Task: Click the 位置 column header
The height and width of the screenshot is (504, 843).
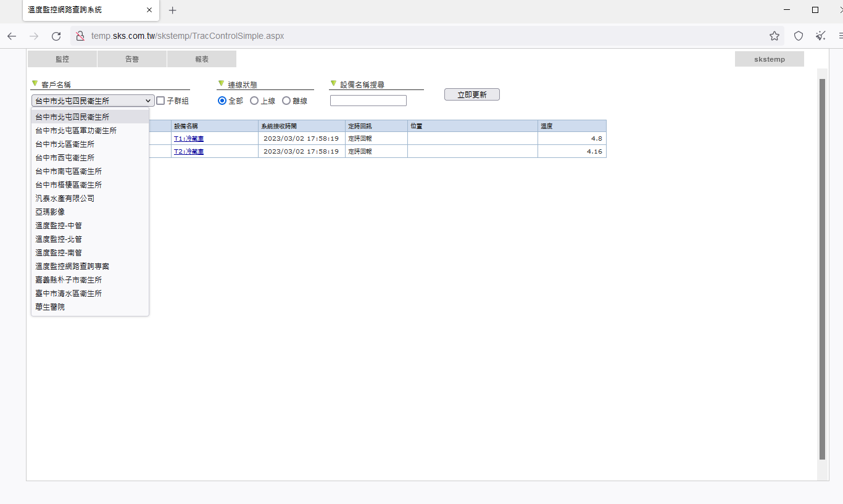Action: pyautogui.click(x=473, y=126)
